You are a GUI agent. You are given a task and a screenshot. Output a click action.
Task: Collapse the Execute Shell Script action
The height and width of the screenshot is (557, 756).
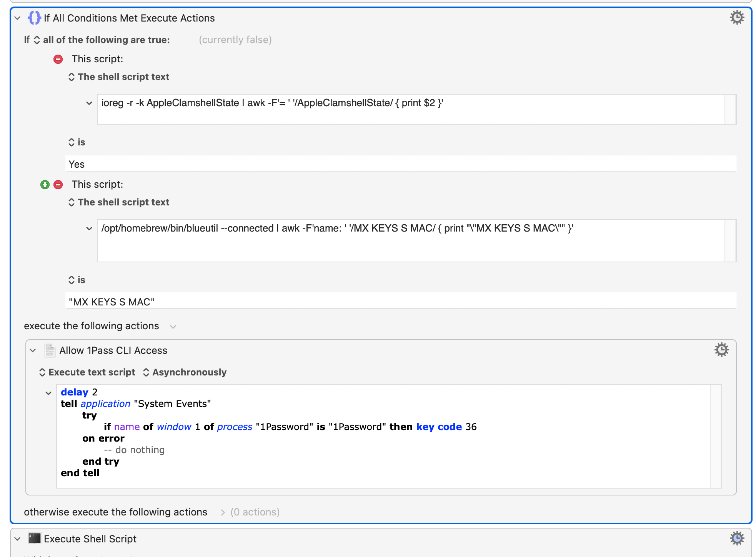(17, 539)
